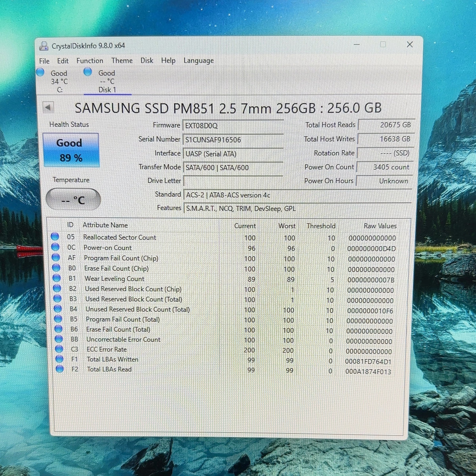This screenshot has width=476, height=476.
Task: Click the Serial Number field S1CUNSAF916506
Action: point(233,140)
